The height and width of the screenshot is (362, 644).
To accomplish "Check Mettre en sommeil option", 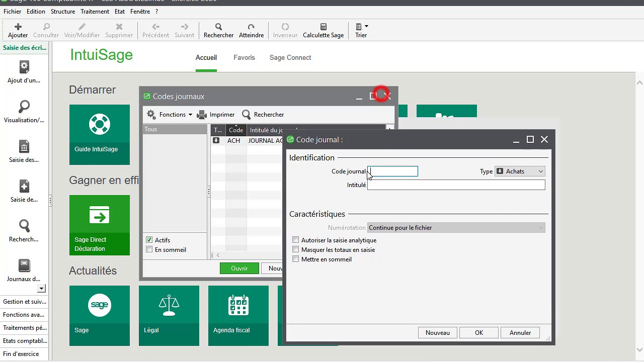I will click(296, 259).
